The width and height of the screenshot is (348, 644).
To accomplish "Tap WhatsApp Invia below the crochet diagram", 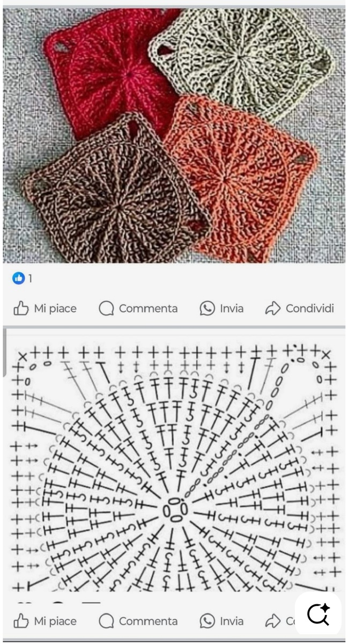I will (221, 621).
